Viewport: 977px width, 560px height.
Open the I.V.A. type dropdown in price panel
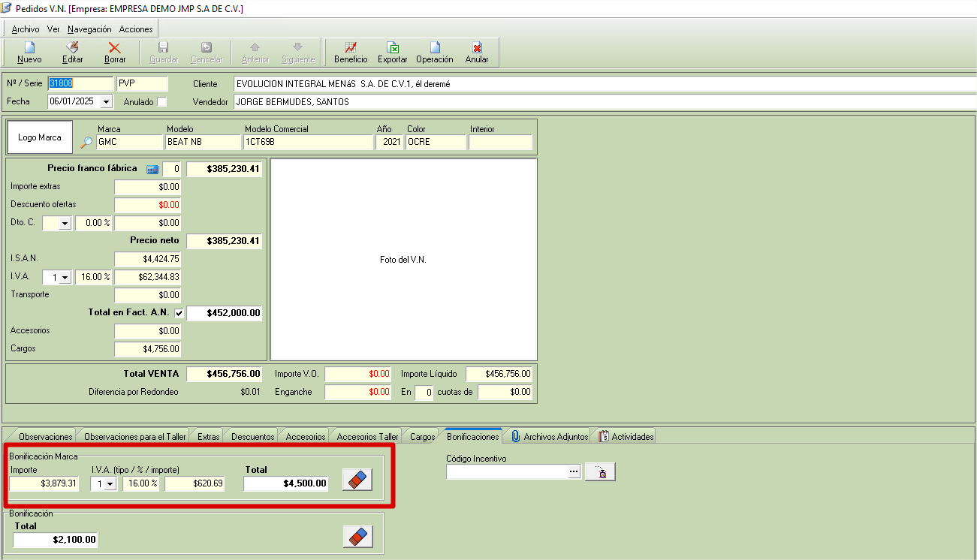65,277
